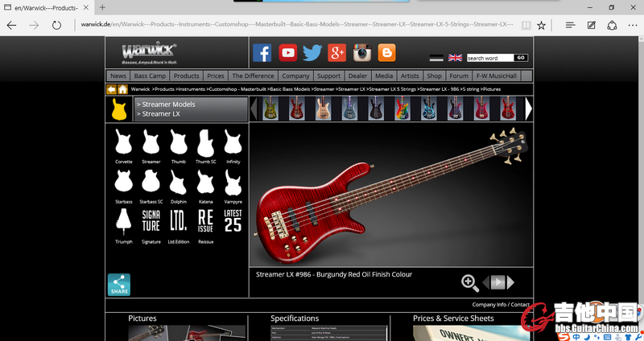644x341 pixels.
Task: Open the Dealer menu item
Action: tap(357, 76)
